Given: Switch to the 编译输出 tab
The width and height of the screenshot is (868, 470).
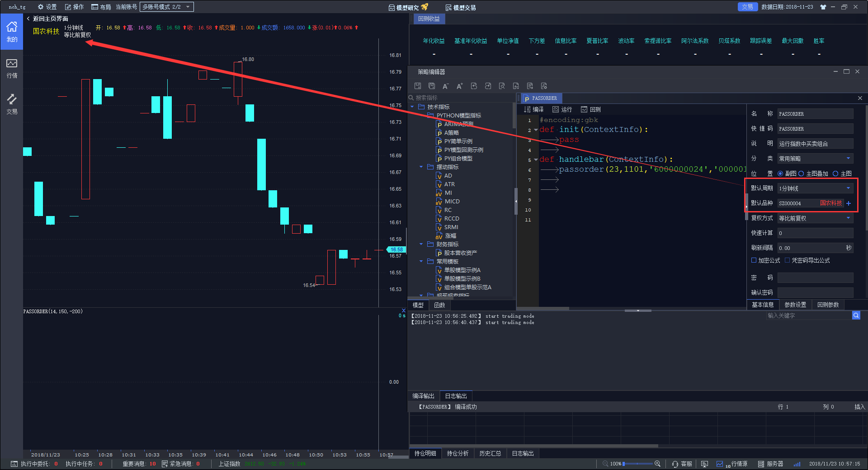Looking at the screenshot, I should 423,396.
